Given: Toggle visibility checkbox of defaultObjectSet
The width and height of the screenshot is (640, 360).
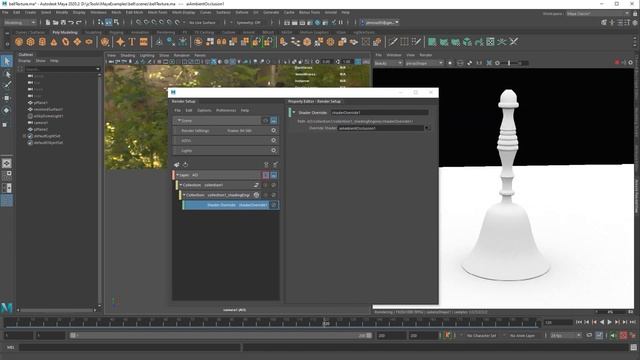Looking at the screenshot, I should click(30, 143).
